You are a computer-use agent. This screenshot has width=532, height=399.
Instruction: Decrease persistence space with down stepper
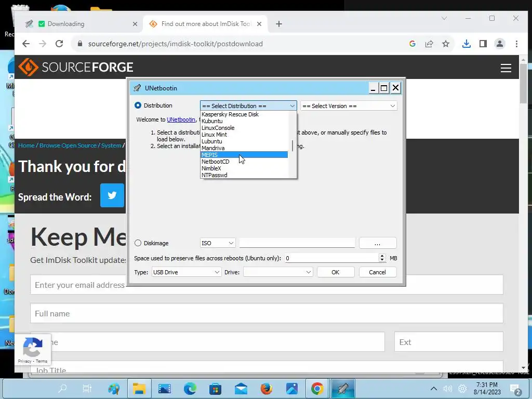click(x=382, y=261)
